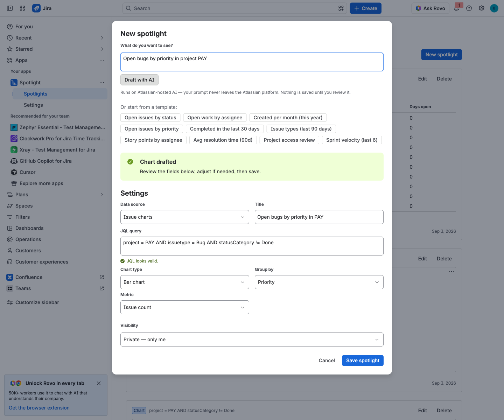Choose the Avg resolution time template
504x420 pixels.
[x=223, y=140]
